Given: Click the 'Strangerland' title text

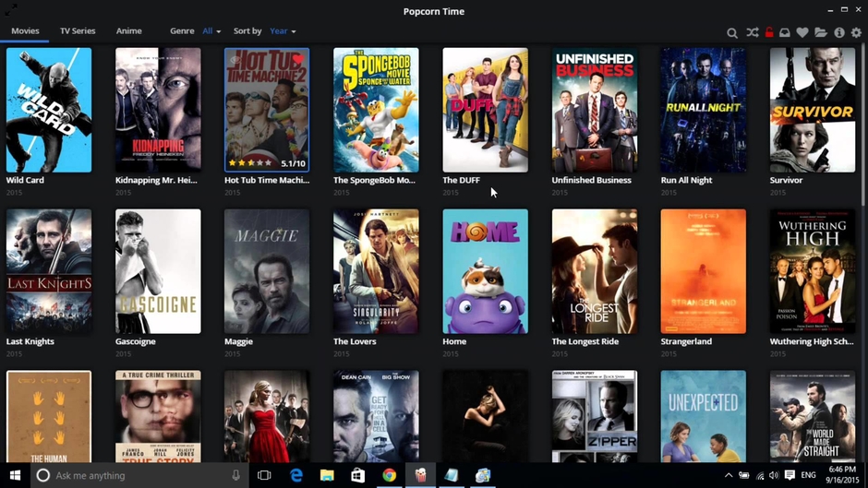Looking at the screenshot, I should (686, 341).
